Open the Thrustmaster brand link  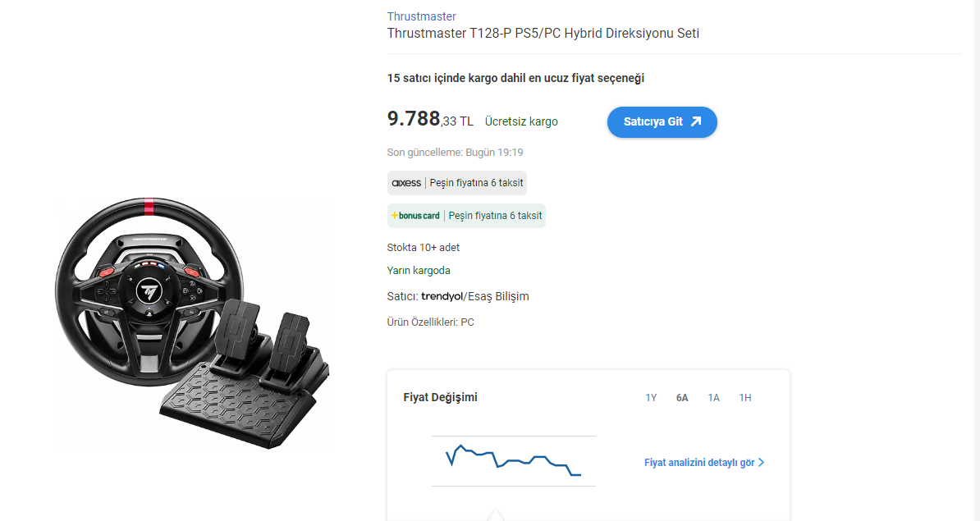[421, 16]
